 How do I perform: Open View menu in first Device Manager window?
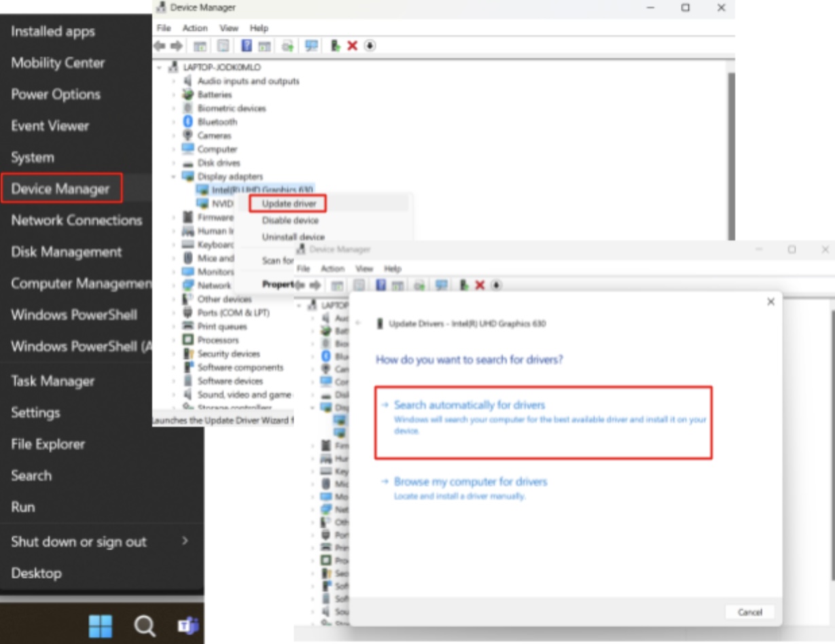click(229, 28)
